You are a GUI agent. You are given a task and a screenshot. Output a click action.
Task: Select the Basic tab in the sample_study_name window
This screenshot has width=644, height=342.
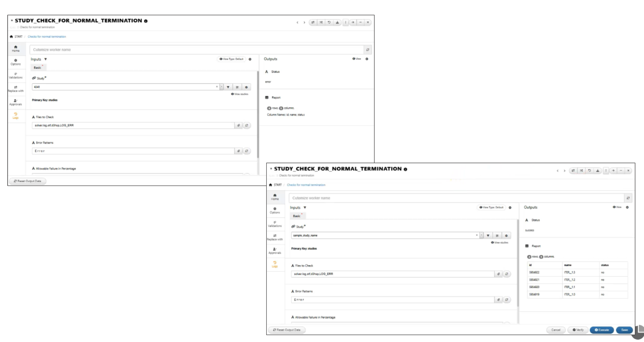coord(297,216)
